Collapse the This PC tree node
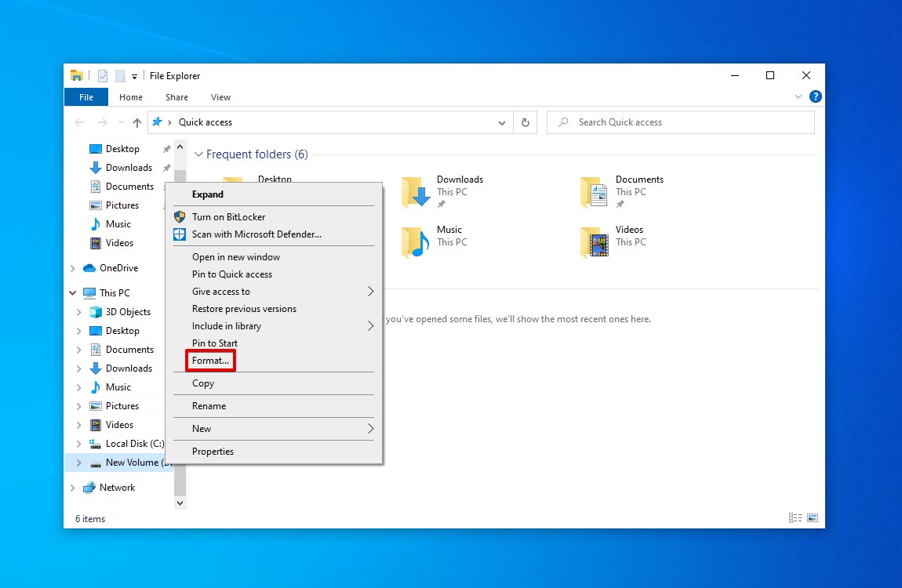Screen dimensions: 902x588 click(x=72, y=292)
